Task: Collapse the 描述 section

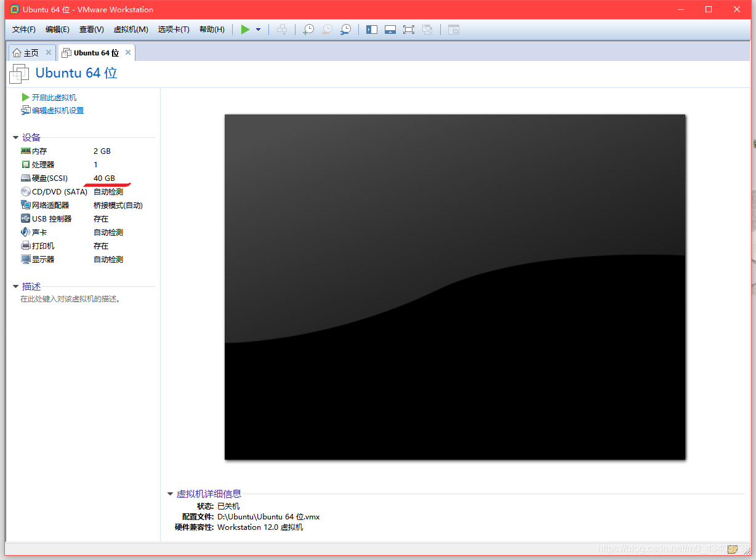Action: (x=16, y=286)
